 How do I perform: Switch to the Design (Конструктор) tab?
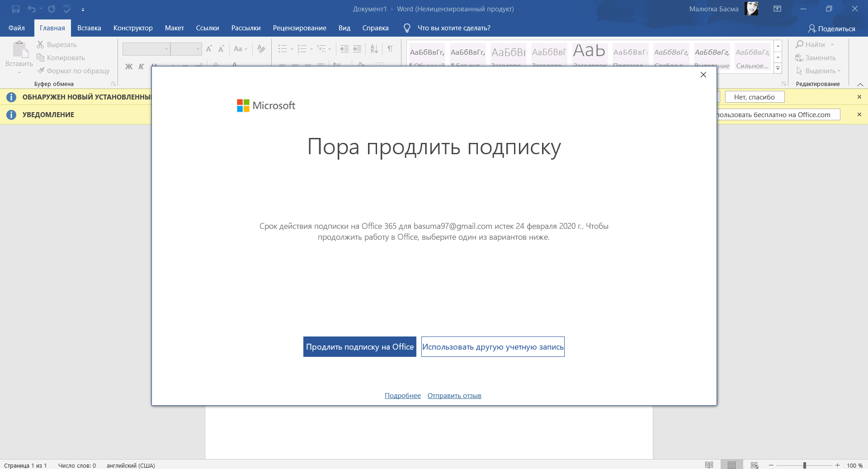133,28
